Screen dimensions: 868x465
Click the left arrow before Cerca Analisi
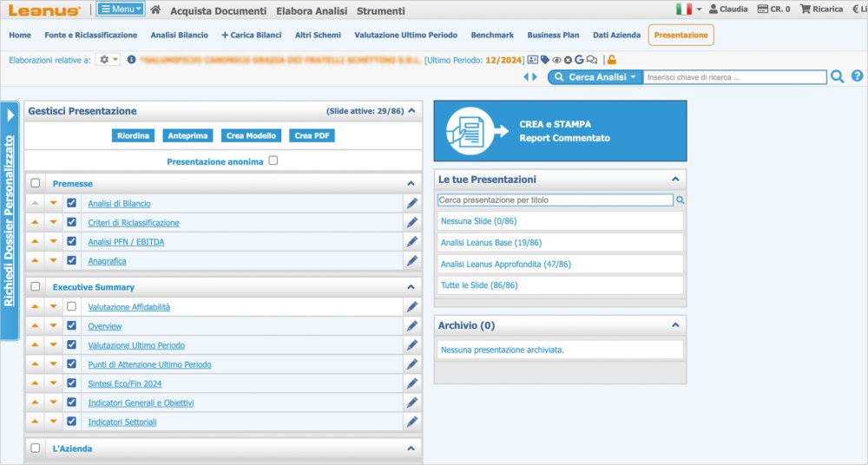(x=526, y=77)
